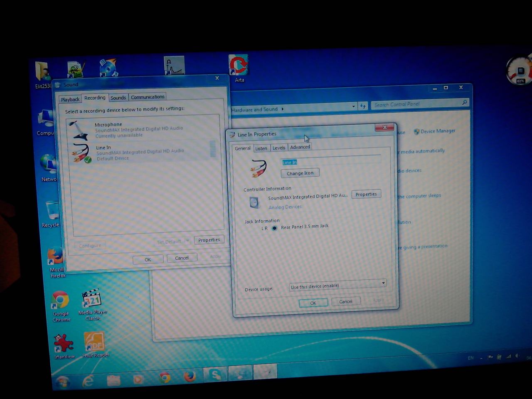This screenshot has width=532, height=399.
Task: Click the Line In cable icon in Properties
Action: [259, 168]
